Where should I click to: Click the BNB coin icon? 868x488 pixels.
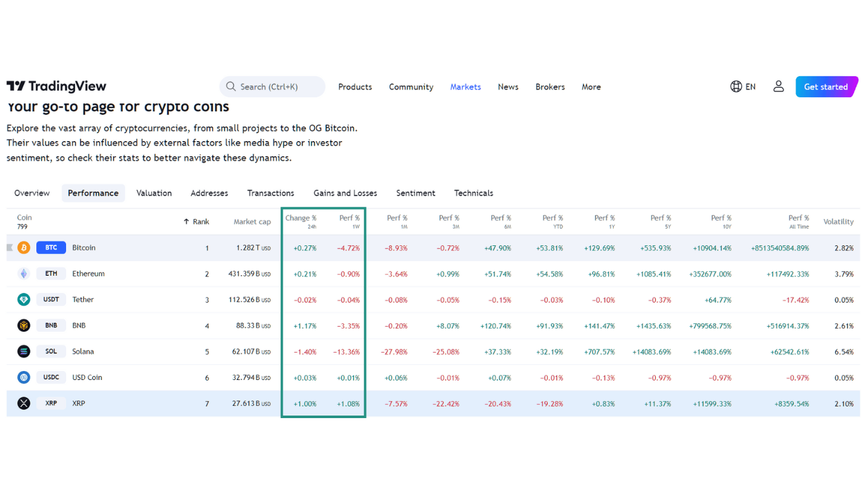pos(24,326)
